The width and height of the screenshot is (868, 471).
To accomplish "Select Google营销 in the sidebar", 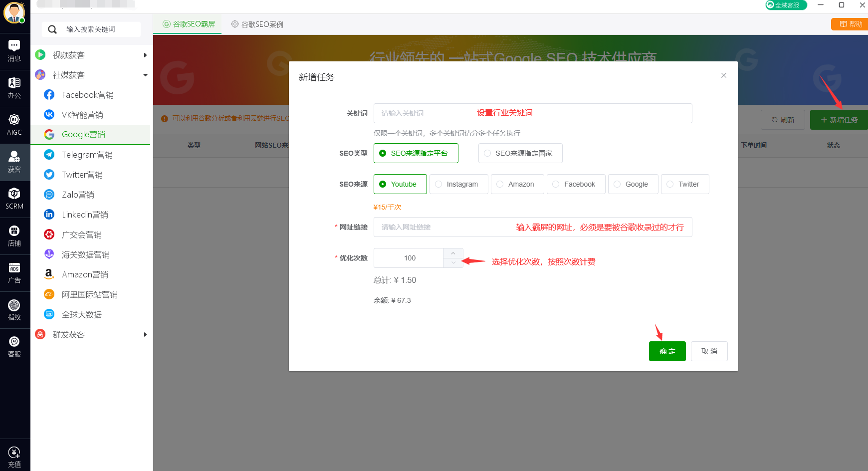I will tap(90, 135).
